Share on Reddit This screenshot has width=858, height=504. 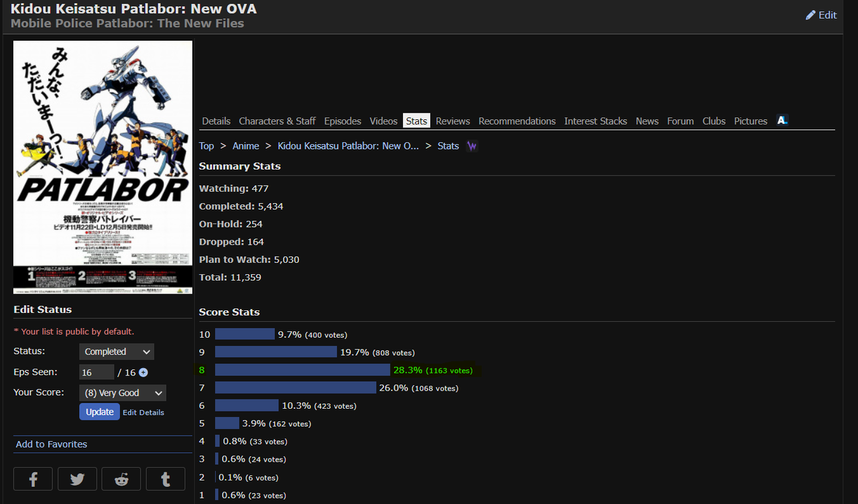121,479
